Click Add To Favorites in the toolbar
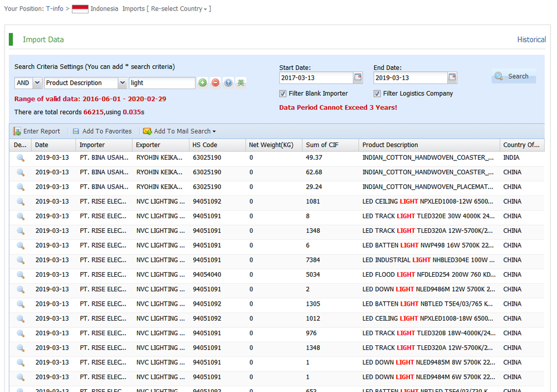Image resolution: width=557 pixels, height=392 pixels. 102,131
